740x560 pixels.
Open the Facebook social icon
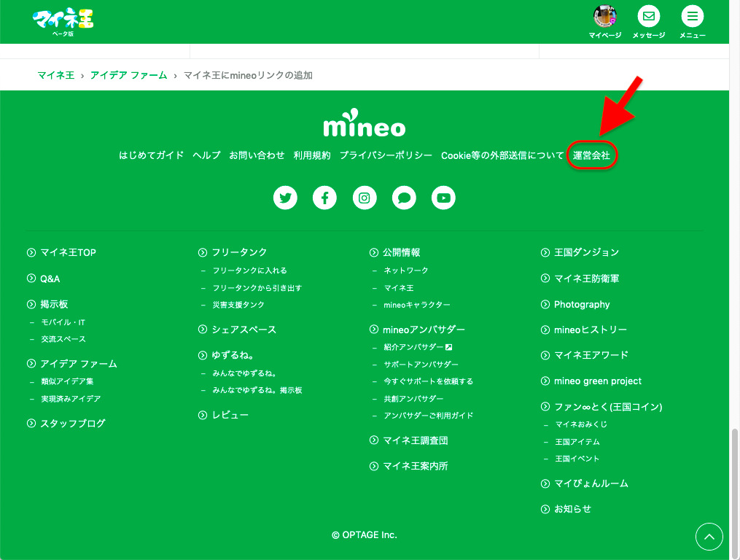click(324, 198)
